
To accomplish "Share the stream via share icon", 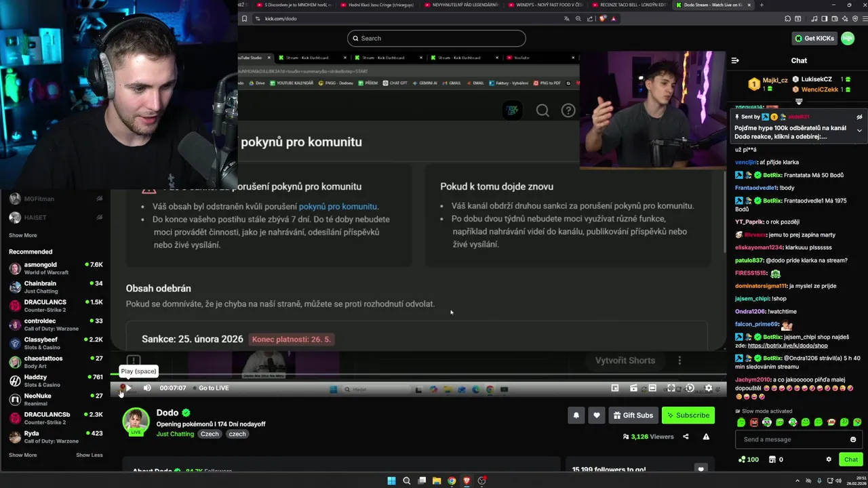I will tap(686, 436).
